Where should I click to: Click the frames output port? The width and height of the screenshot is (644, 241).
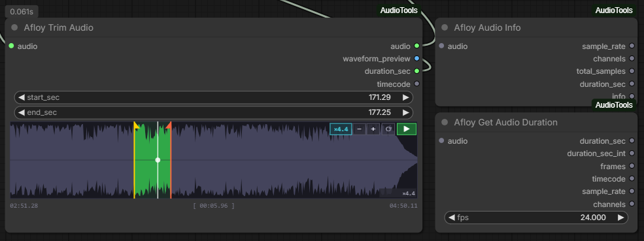click(632, 167)
